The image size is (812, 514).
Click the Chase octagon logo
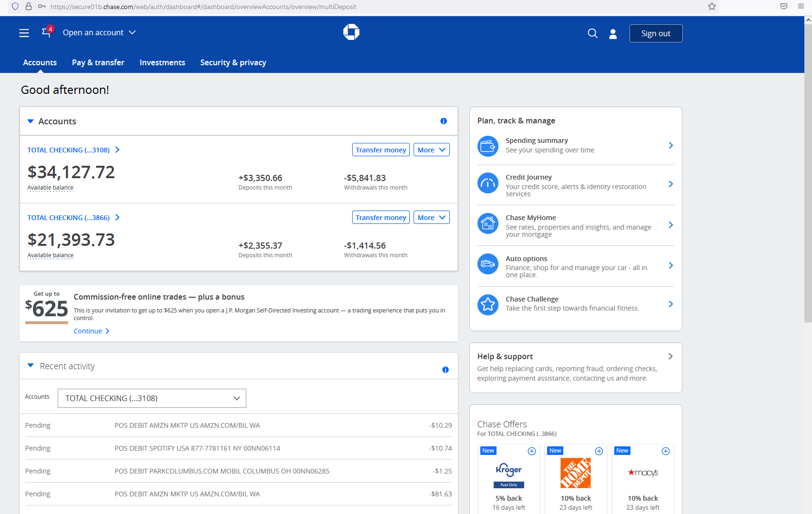[351, 32]
